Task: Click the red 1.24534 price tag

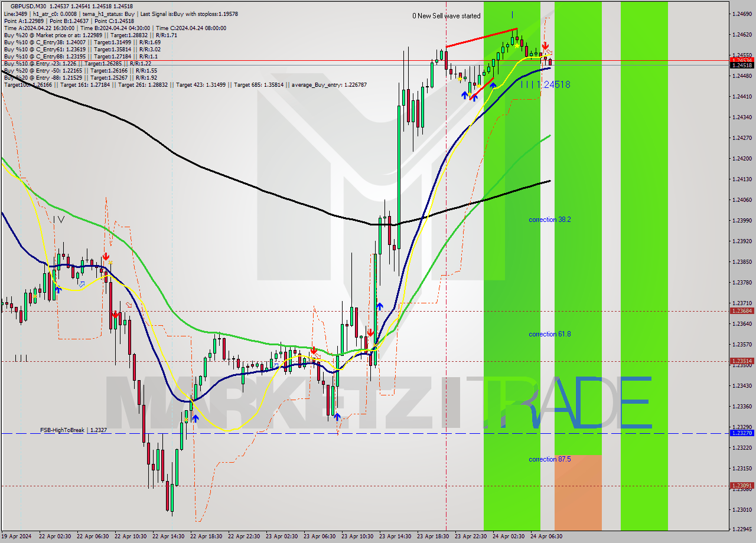Action: click(x=741, y=60)
